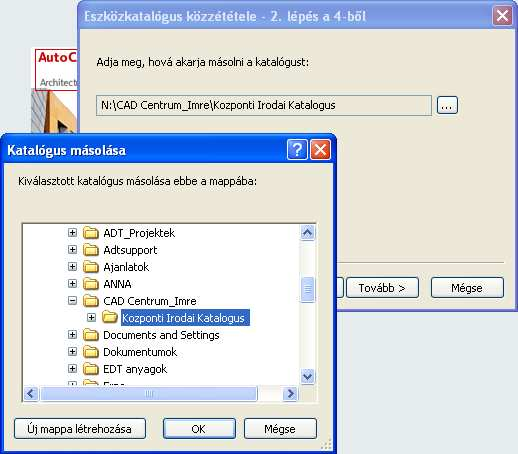Click the vertical scrollbar down arrow

pos(307,377)
